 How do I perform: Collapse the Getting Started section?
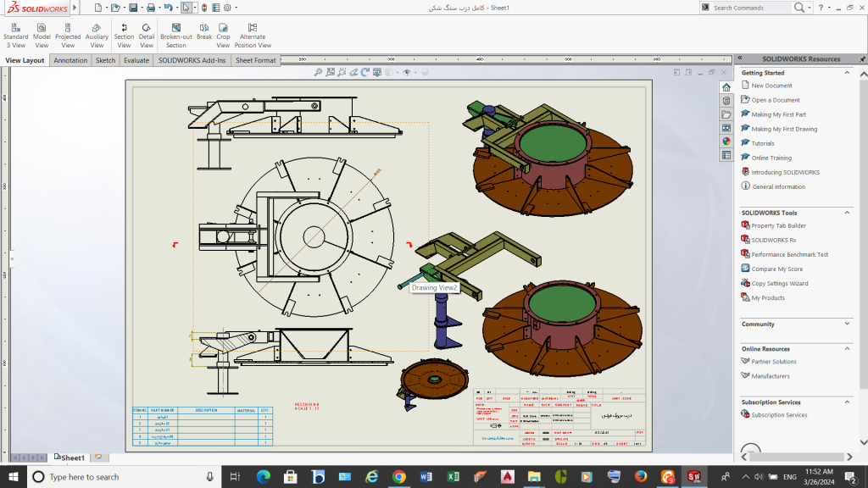pyautogui.click(x=848, y=73)
